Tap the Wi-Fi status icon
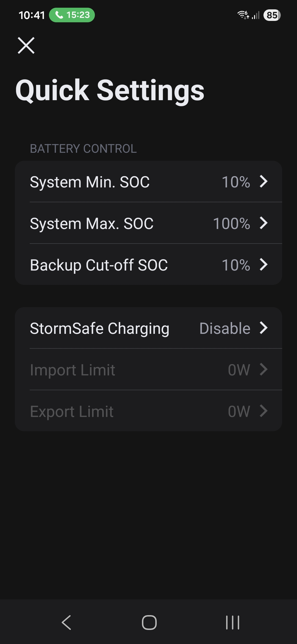The image size is (297, 644). coord(243,15)
